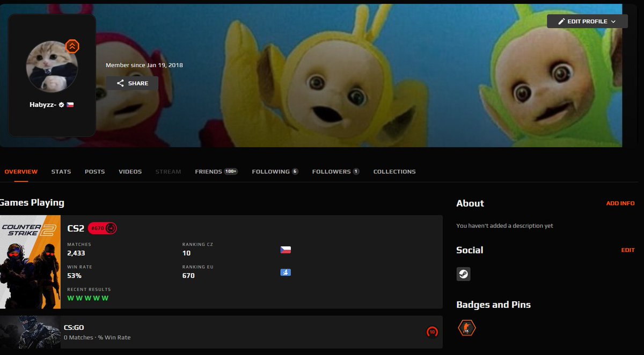Click the CS2 skill level icon

pos(111,228)
